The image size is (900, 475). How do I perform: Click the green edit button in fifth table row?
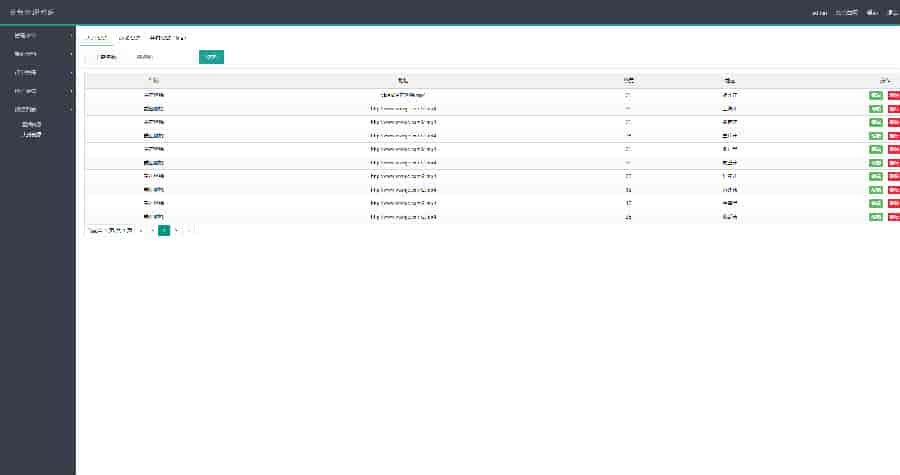pyautogui.click(x=876, y=149)
